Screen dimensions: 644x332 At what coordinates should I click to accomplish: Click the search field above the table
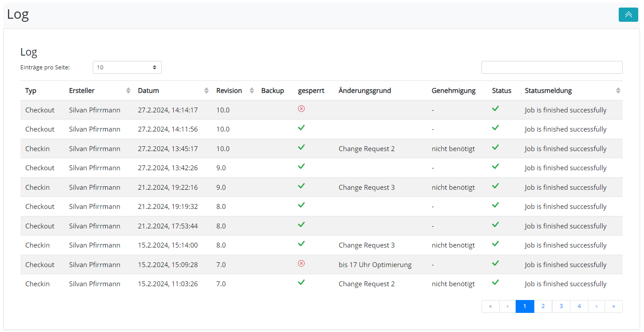pyautogui.click(x=552, y=68)
